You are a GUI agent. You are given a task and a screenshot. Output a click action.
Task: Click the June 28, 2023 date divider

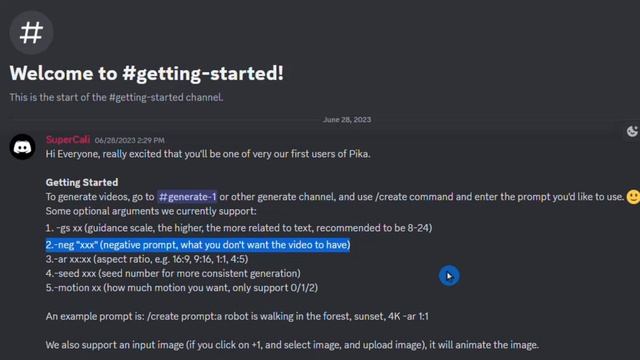tap(347, 120)
